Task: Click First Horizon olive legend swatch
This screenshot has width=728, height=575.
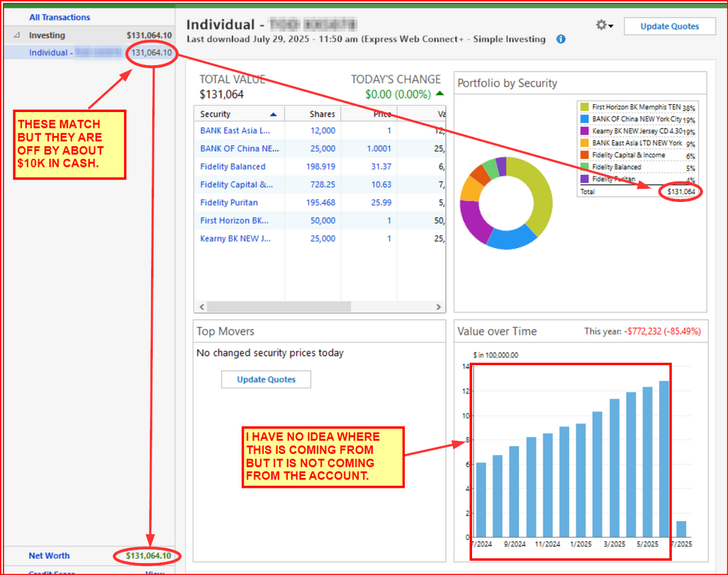Action: point(585,107)
